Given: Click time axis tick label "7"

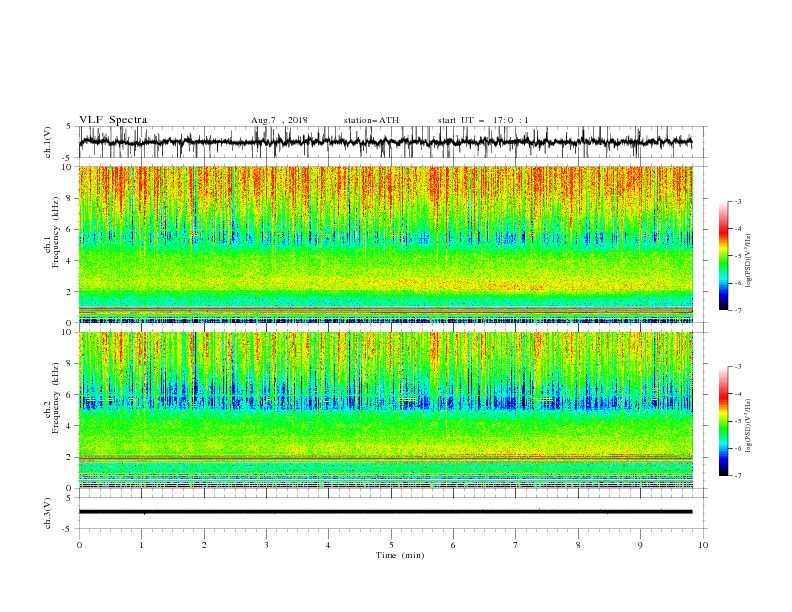Looking at the screenshot, I should 516,545.
